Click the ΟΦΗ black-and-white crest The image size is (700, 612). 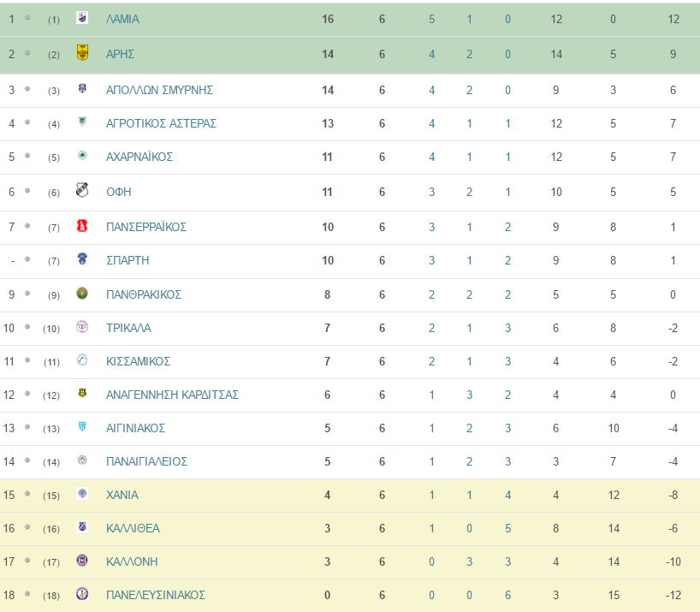coord(82,190)
